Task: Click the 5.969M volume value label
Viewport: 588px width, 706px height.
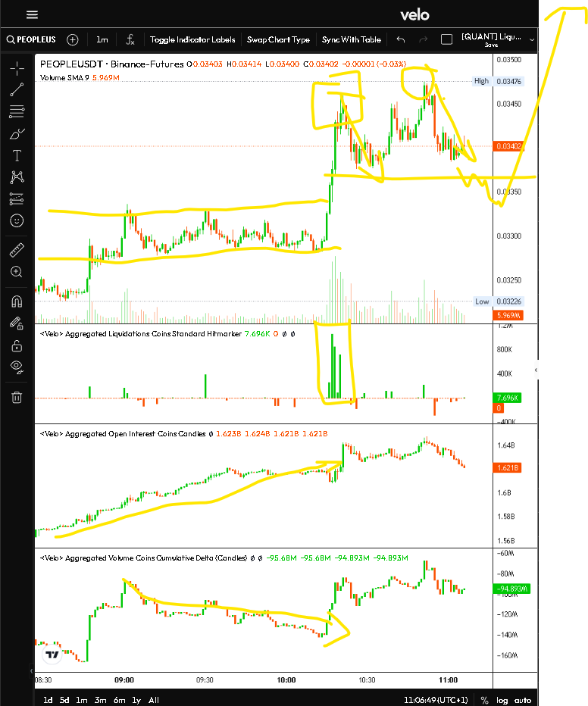Action: (x=508, y=316)
